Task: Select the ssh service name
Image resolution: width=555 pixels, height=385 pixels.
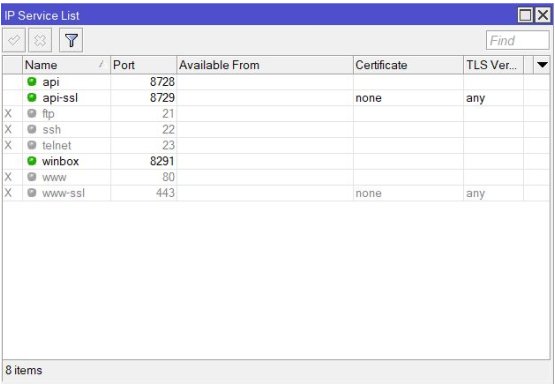Action: pyautogui.click(x=51, y=130)
